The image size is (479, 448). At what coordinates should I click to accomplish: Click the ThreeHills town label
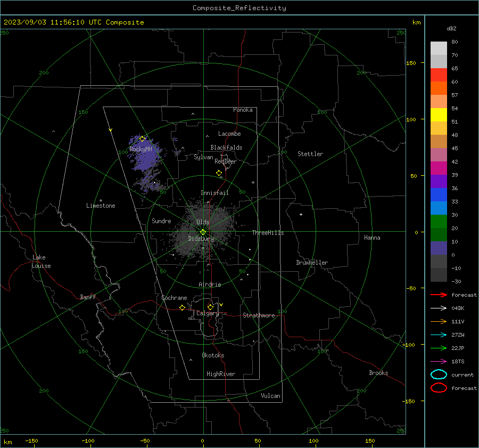[268, 233]
